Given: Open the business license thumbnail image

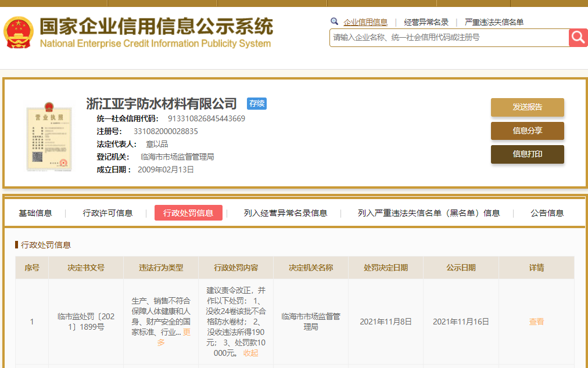Looking at the screenshot, I should (49, 136).
